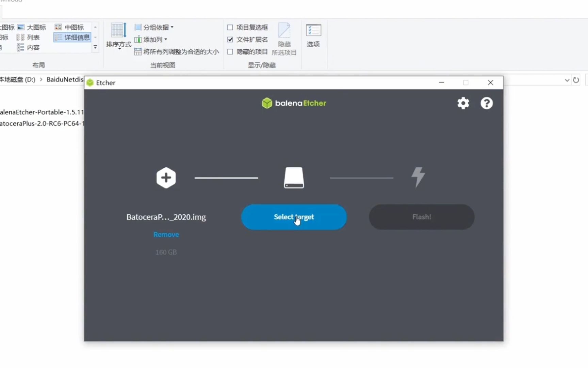The width and height of the screenshot is (588, 368).
Task: Remove the selected Batocera image
Action: click(x=166, y=234)
